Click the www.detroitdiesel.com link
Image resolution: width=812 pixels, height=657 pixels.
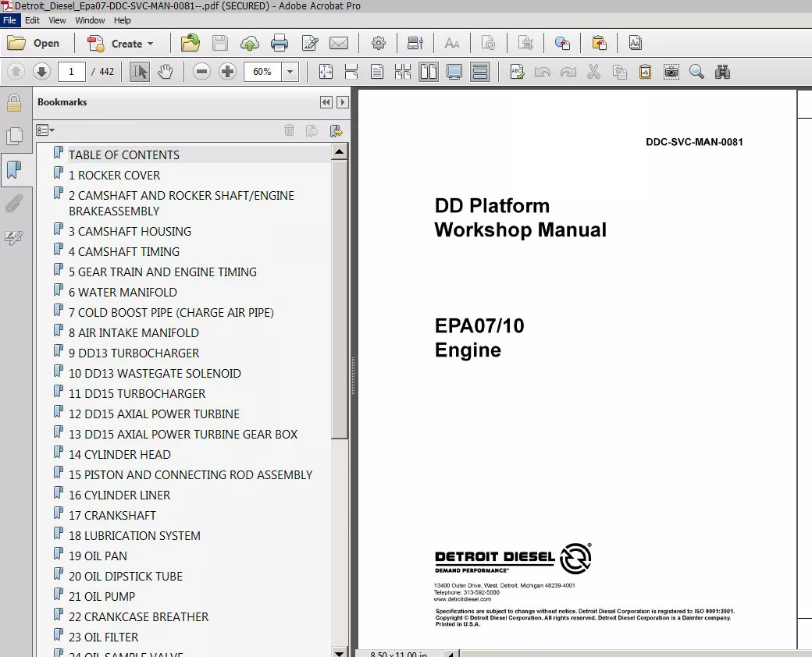[x=462, y=599]
